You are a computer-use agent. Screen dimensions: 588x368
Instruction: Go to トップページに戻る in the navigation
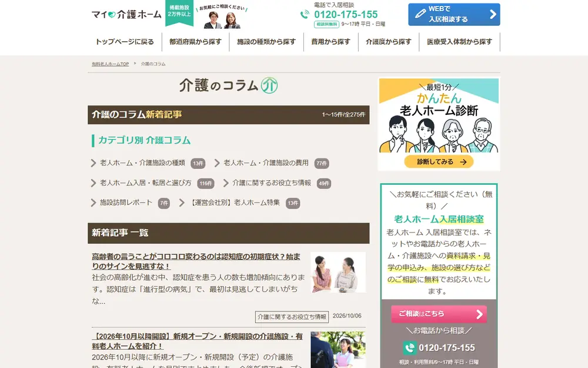point(125,42)
